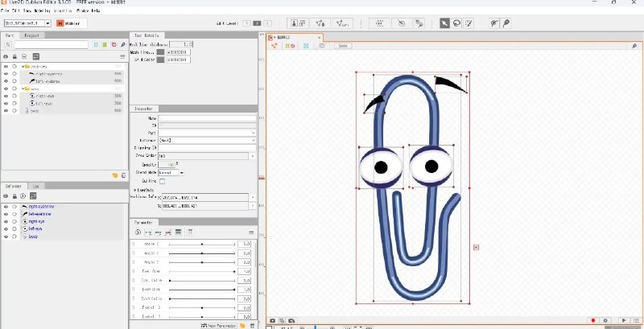Click the New Parameter button
Screen dimensions: 644x329
pyautogui.click(x=219, y=325)
